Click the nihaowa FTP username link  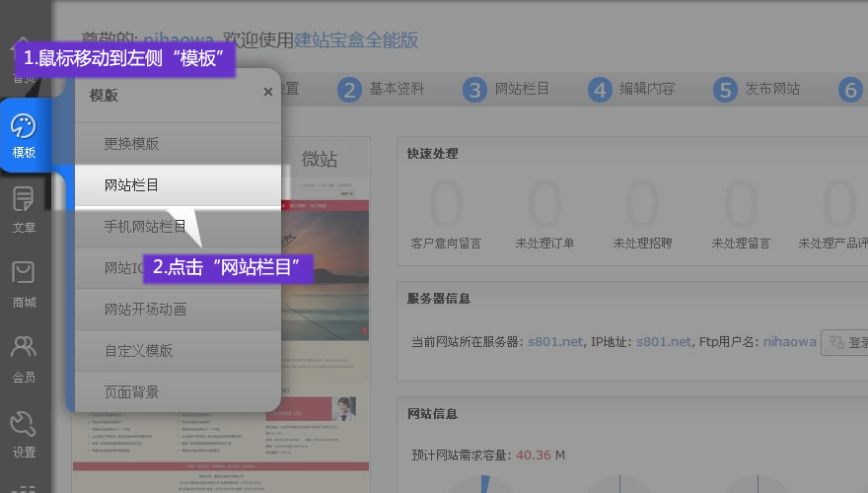tap(789, 342)
